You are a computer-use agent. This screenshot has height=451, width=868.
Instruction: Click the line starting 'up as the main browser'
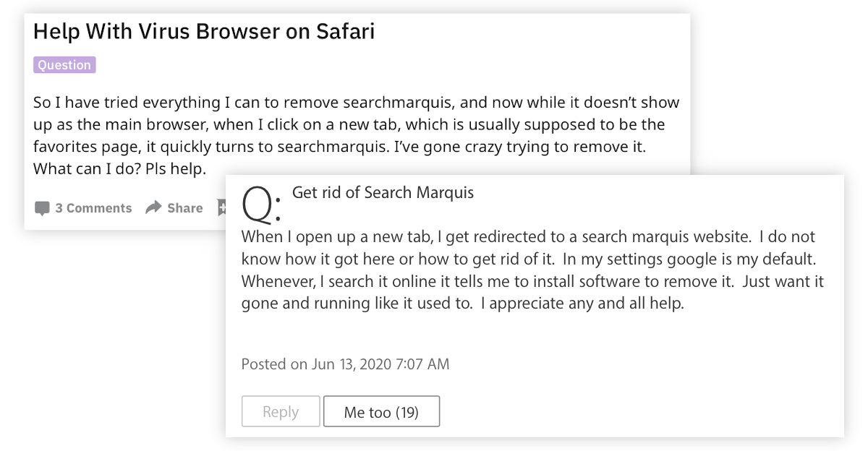pos(349,124)
